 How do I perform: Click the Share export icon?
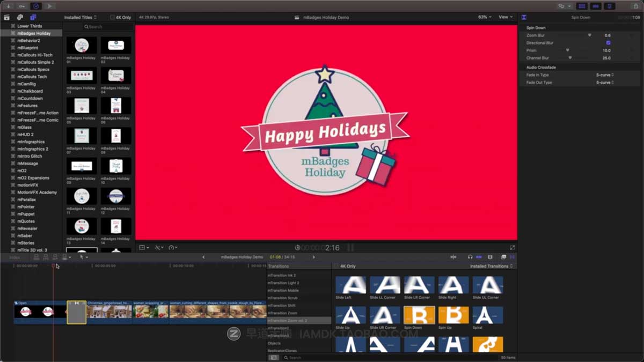[x=636, y=6]
